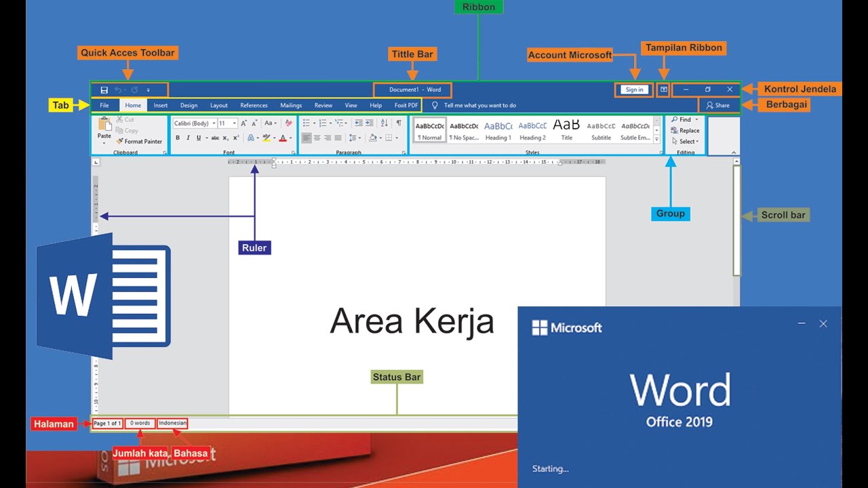Click Increase Indent icon
Viewport: 868px width, 488px height.
tap(370, 123)
